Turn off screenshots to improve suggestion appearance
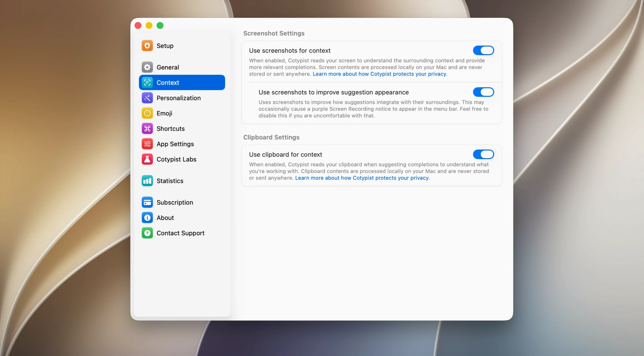Viewport: 644px width, 356px height. point(483,92)
